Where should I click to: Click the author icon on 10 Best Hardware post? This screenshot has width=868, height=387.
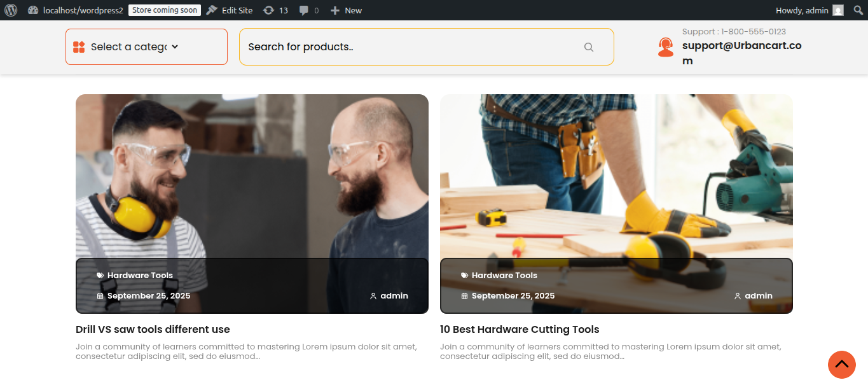click(738, 296)
